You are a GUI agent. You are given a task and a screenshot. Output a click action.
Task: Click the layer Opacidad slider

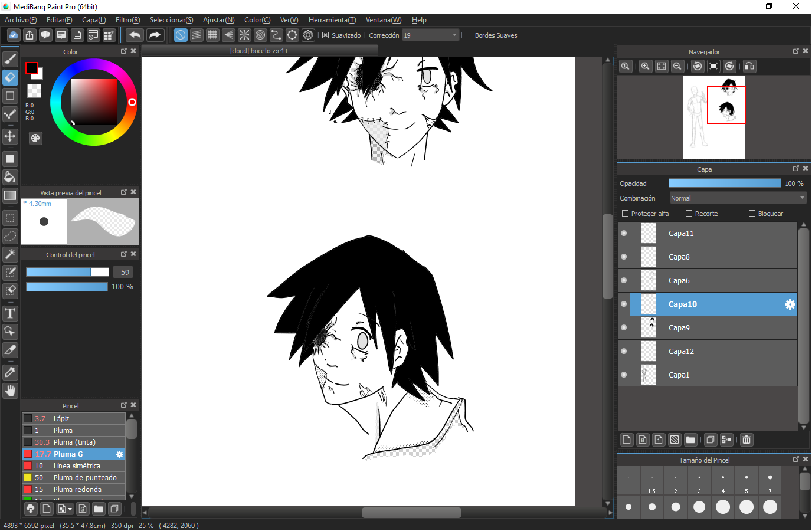pyautogui.click(x=725, y=183)
